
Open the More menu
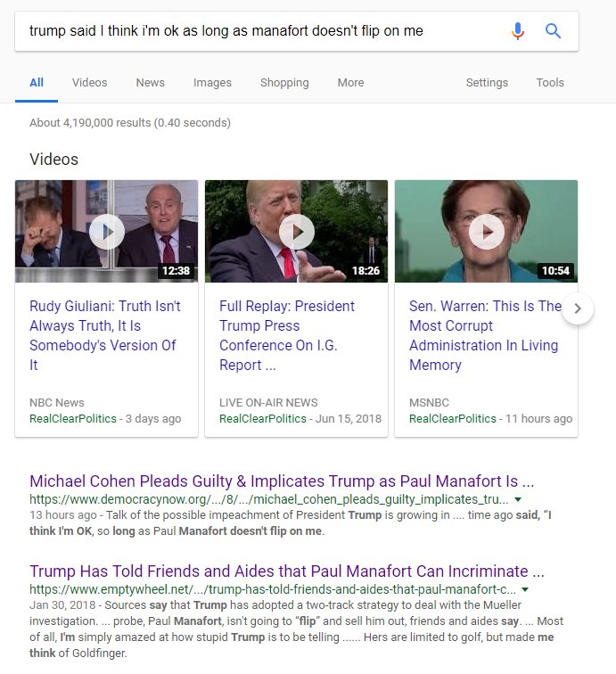[350, 83]
